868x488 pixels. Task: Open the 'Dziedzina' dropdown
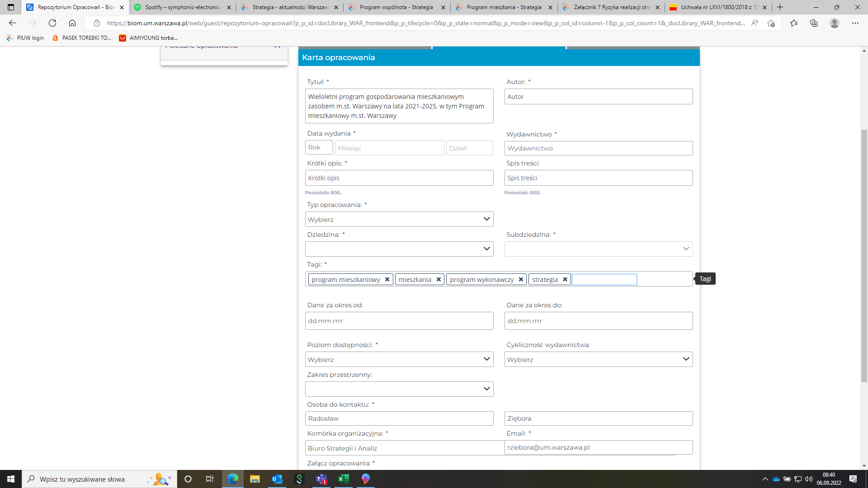[399, 249]
